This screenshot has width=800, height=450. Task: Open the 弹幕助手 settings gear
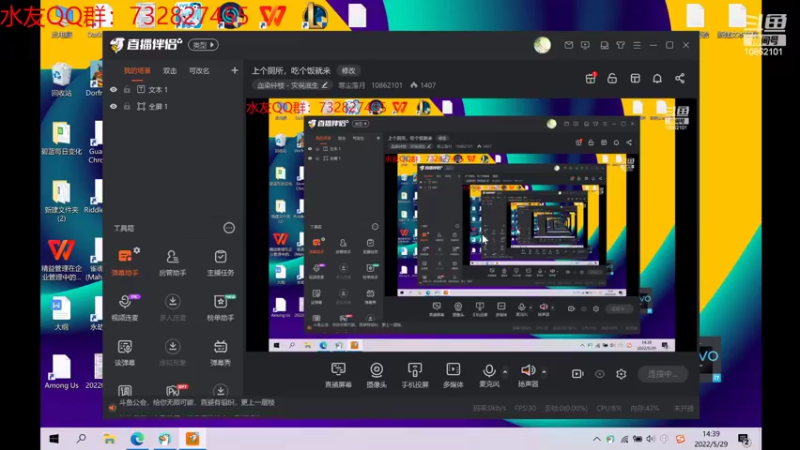(x=137, y=250)
